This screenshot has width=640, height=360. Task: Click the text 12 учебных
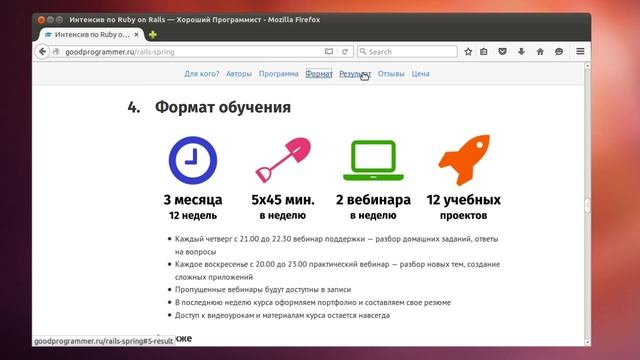click(464, 200)
